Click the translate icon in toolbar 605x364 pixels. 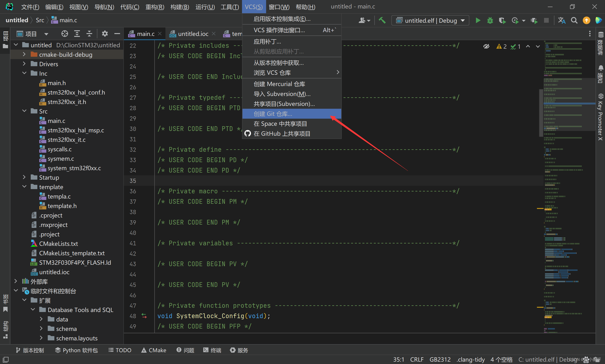point(561,20)
